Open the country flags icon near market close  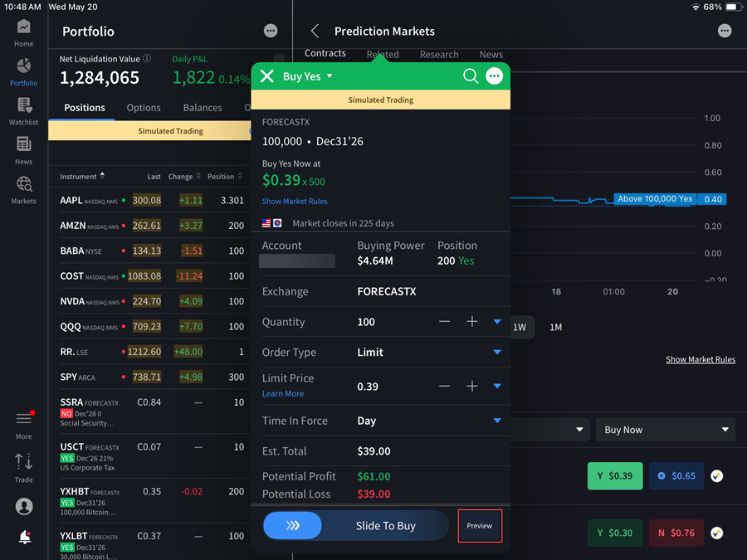click(271, 223)
